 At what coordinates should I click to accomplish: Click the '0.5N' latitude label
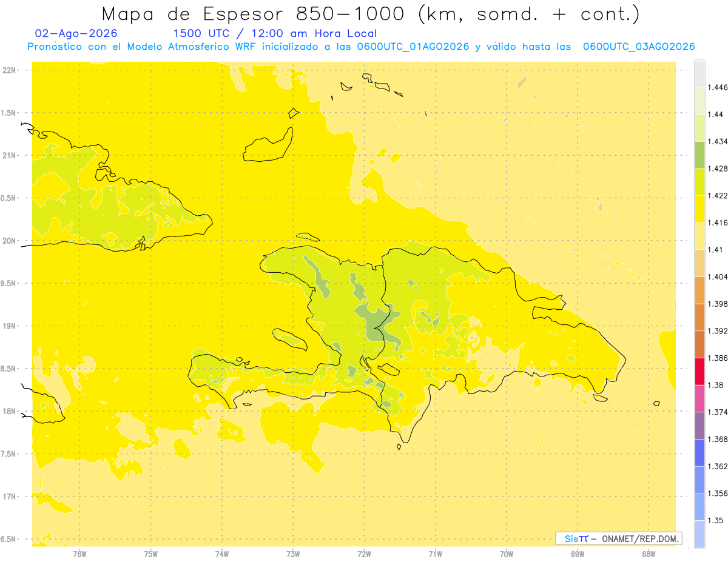click(x=9, y=198)
